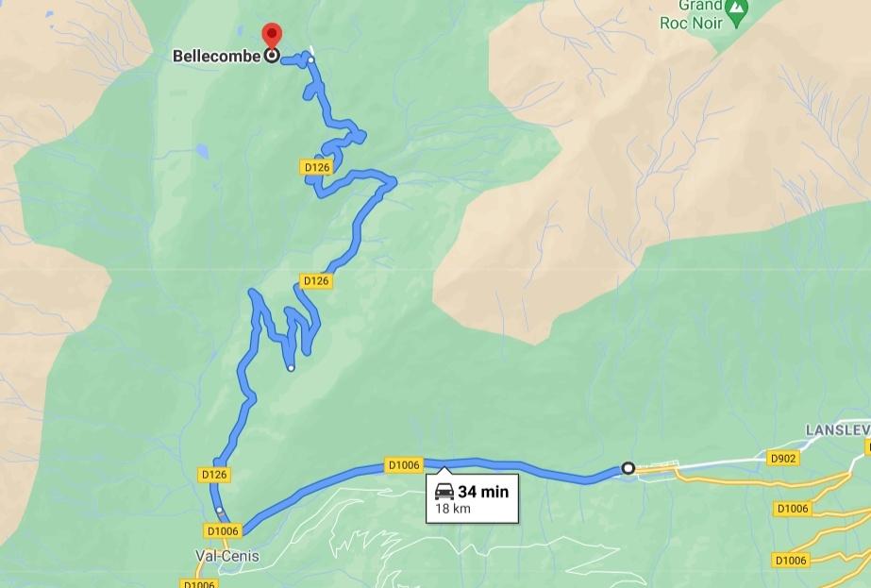Select the Grand Roc Noir mountain icon
Screen dimensions: 871x588
coord(737,14)
